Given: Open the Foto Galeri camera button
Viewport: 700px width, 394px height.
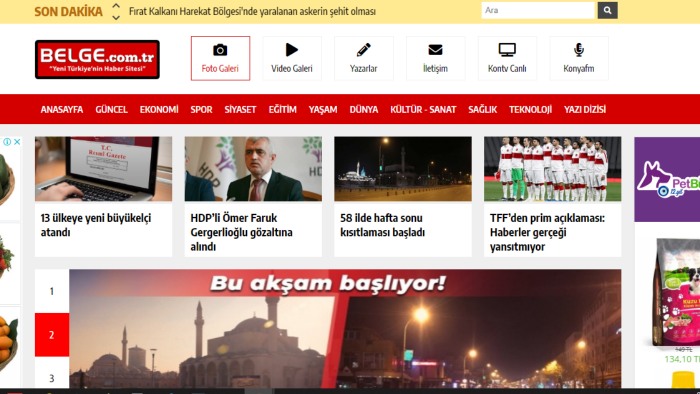Looking at the screenshot, I should click(x=220, y=58).
